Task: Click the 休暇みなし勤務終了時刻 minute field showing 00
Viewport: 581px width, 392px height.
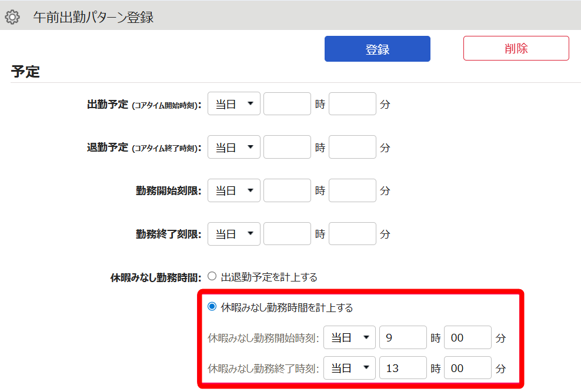Action: pos(468,367)
